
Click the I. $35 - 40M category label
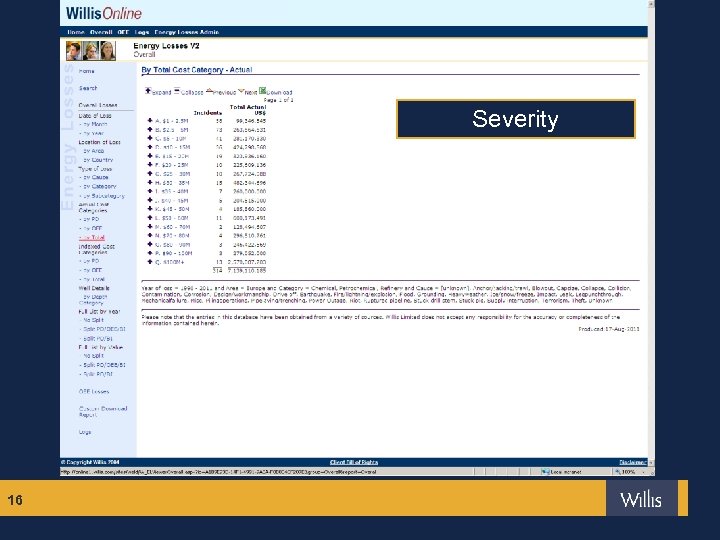coord(172,191)
